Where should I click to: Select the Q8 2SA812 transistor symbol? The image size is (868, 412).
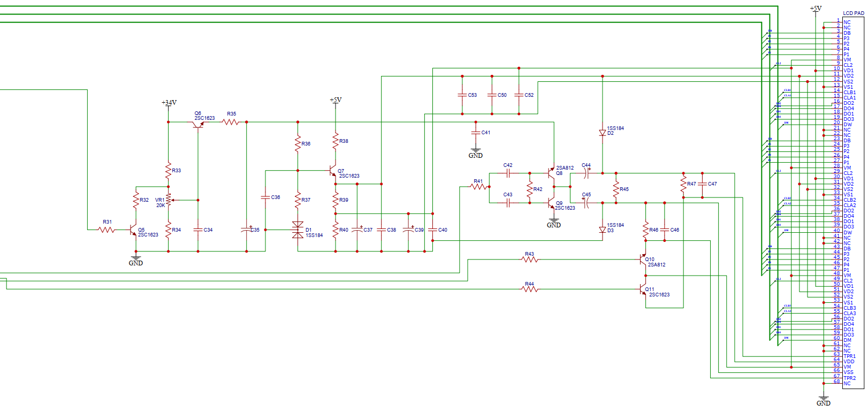coord(551,172)
